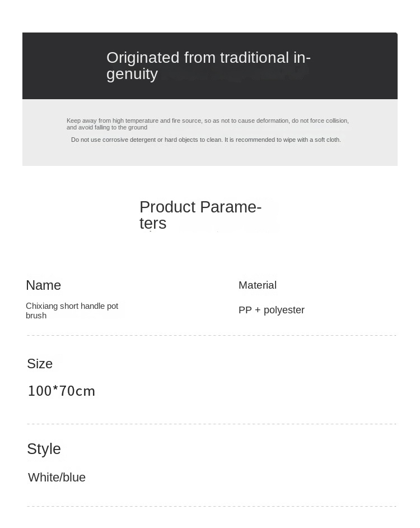
Task: Click the "Originated from traditional ingenuity" heading
Action: click(x=208, y=58)
